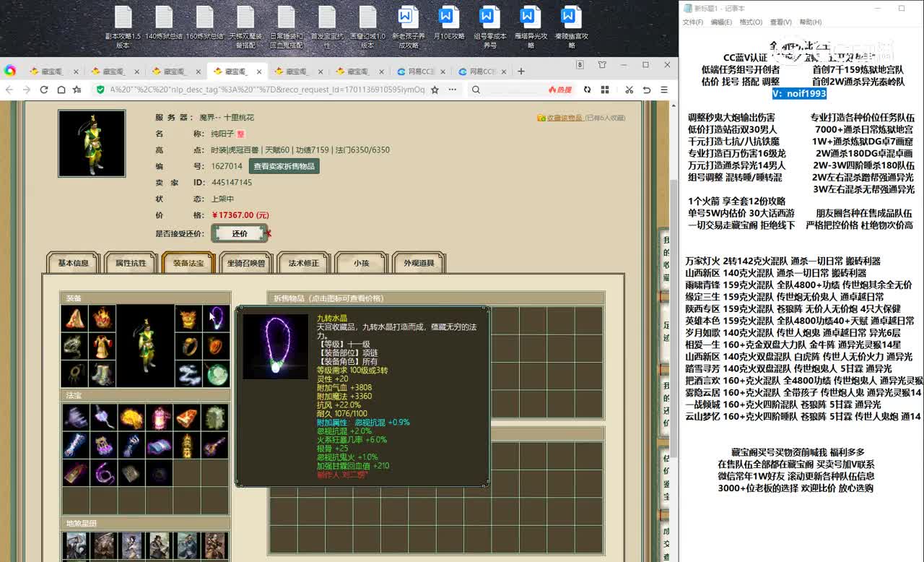Click the flaming crown equipment icon
The image size is (924, 562).
click(102, 319)
